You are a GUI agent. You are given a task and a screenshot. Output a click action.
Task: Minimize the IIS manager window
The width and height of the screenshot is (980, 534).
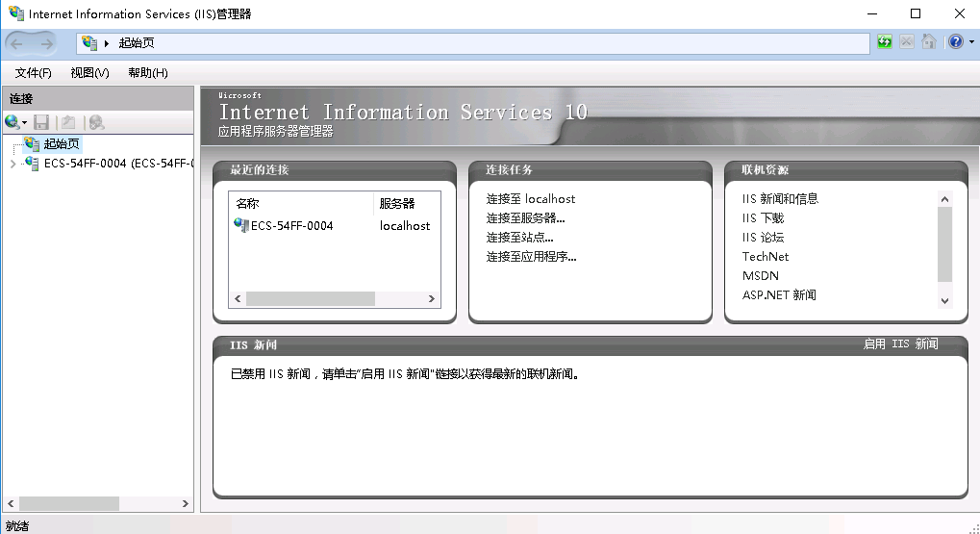point(872,13)
